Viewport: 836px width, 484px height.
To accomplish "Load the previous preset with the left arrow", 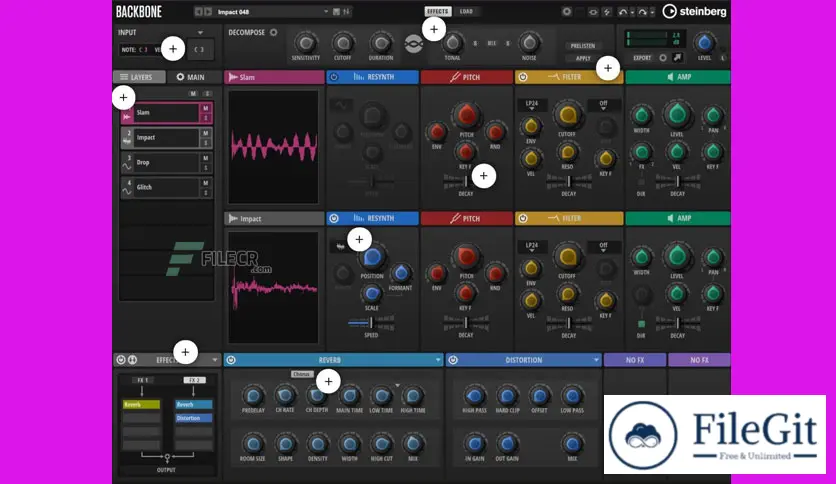I will [198, 11].
